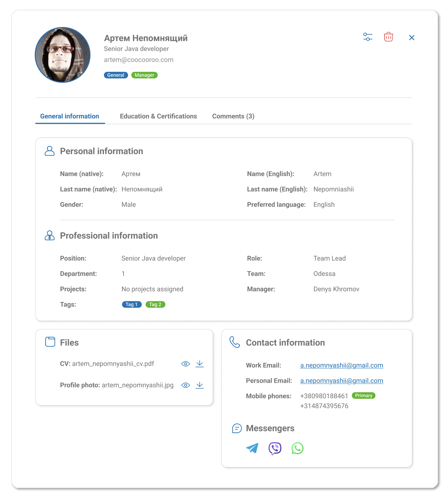
Task: Download the profile photo jpg
Action: pos(200,385)
